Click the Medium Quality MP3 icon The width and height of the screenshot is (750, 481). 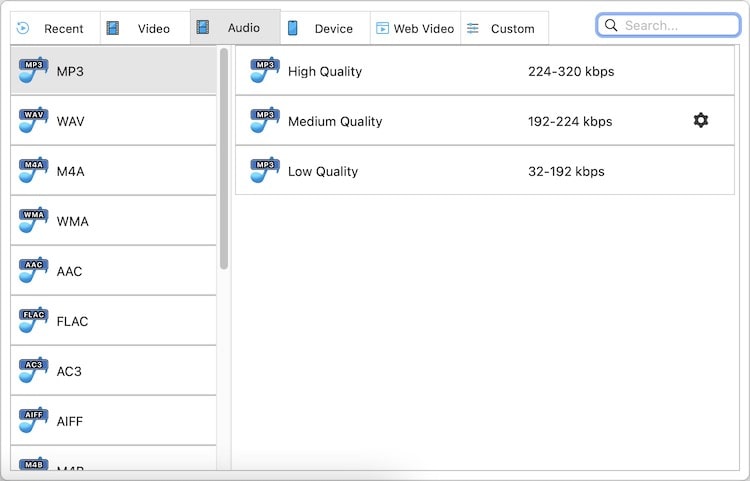[265, 120]
